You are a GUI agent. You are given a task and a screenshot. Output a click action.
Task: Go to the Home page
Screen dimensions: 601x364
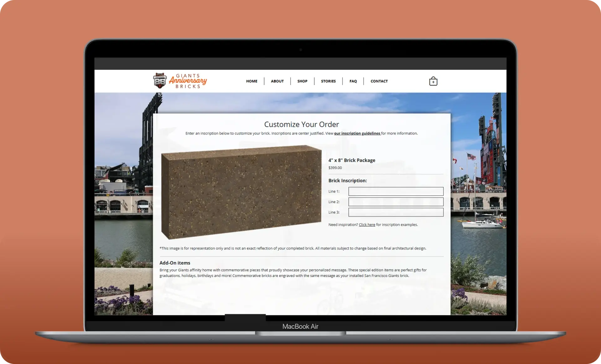coord(252,81)
